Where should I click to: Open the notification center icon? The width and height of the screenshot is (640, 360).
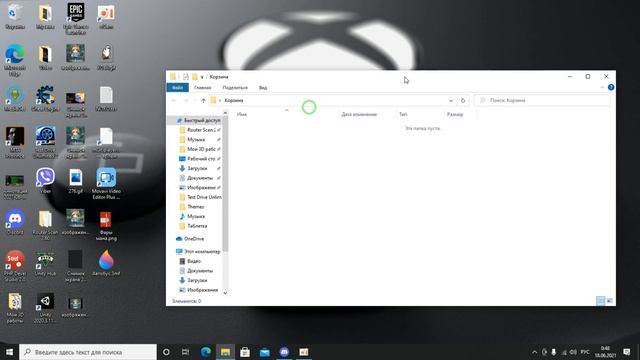[x=627, y=352]
